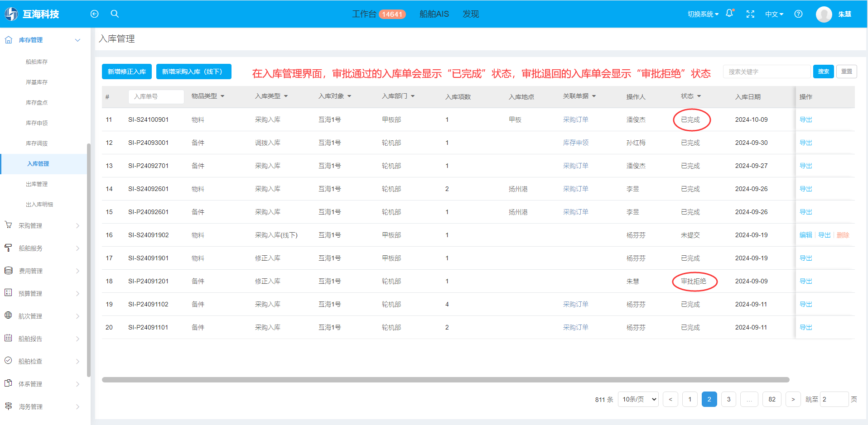Click the blue 搜索 button
The height and width of the screenshot is (425, 868).
pos(824,72)
